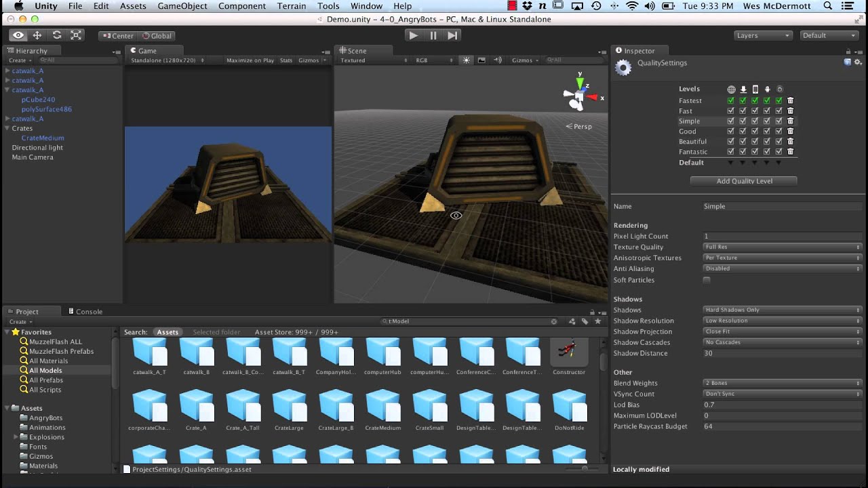Toggle the Inspector lock icon

[848, 51]
